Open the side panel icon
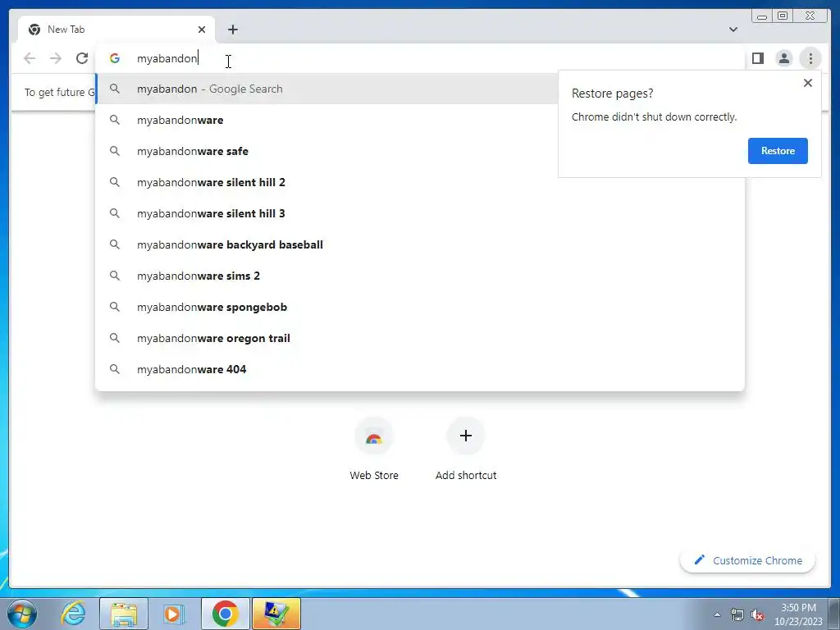This screenshot has height=630, width=840. click(x=757, y=58)
